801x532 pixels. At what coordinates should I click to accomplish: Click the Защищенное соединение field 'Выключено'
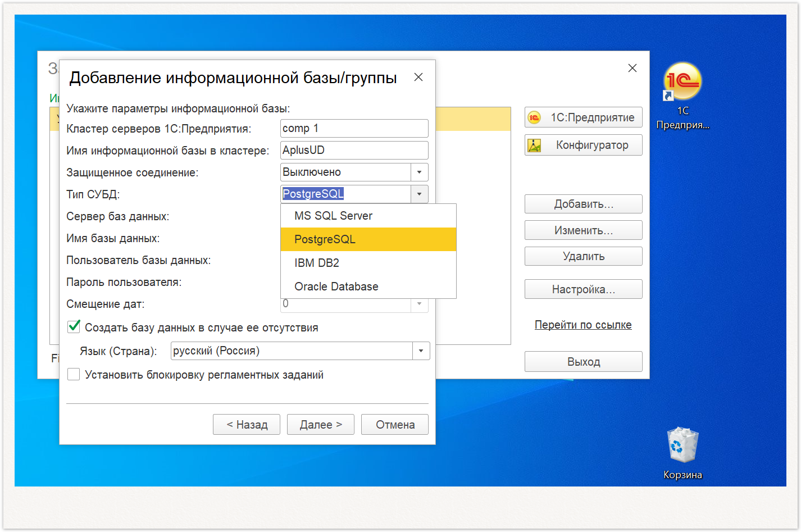click(346, 172)
